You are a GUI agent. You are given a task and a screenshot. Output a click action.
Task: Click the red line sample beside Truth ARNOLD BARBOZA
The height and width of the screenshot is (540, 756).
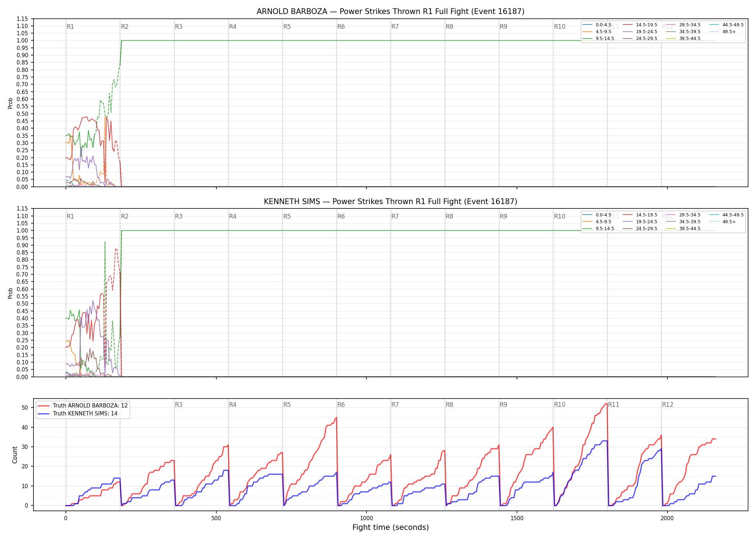[44, 406]
